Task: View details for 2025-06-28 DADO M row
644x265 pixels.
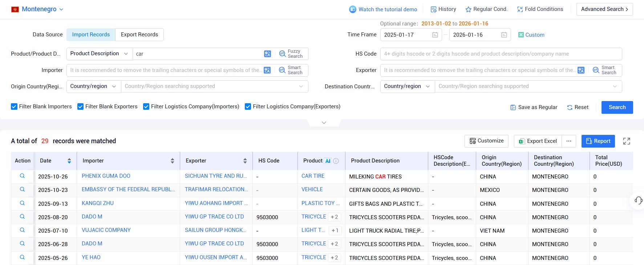Action: coord(22,244)
